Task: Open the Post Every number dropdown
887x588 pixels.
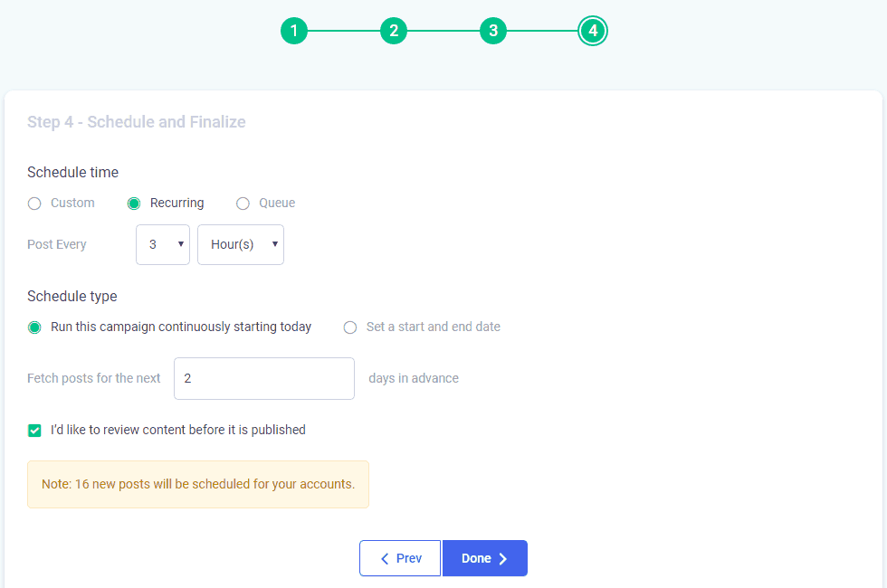Action: tap(163, 245)
